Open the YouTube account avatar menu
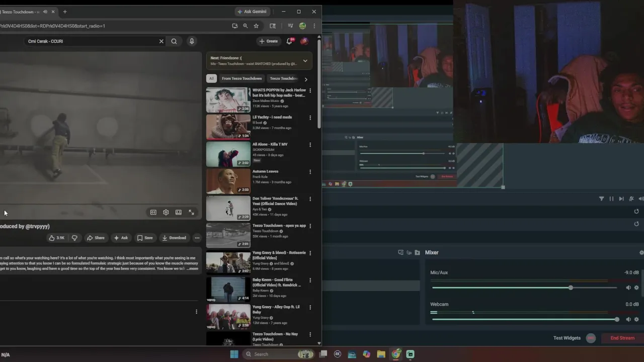The width and height of the screenshot is (644, 362). tap(304, 41)
